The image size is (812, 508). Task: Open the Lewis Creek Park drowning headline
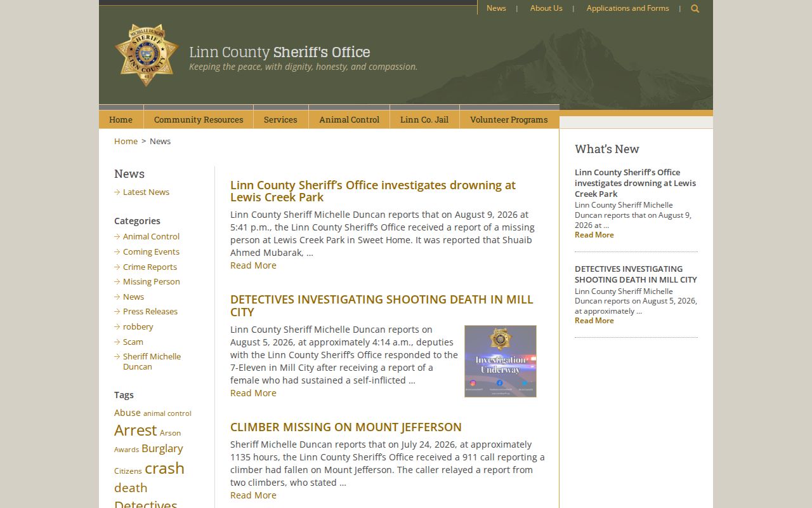click(x=373, y=191)
